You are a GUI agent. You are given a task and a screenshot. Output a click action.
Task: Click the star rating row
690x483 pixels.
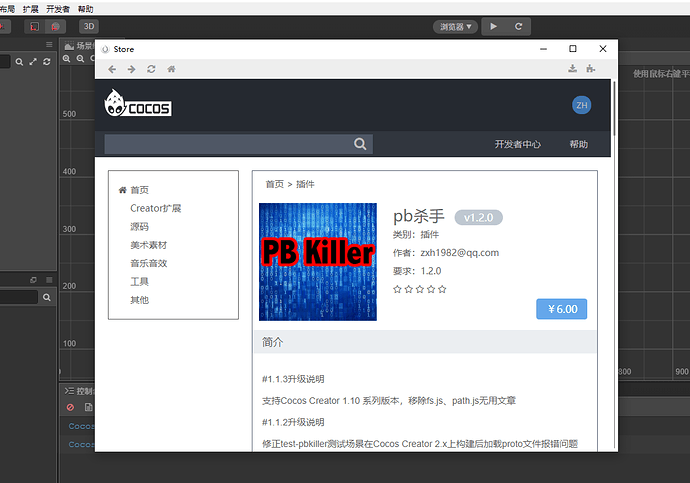pyautogui.click(x=420, y=289)
